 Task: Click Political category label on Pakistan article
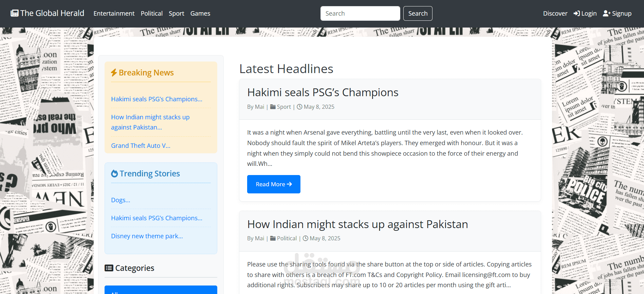[x=287, y=238]
